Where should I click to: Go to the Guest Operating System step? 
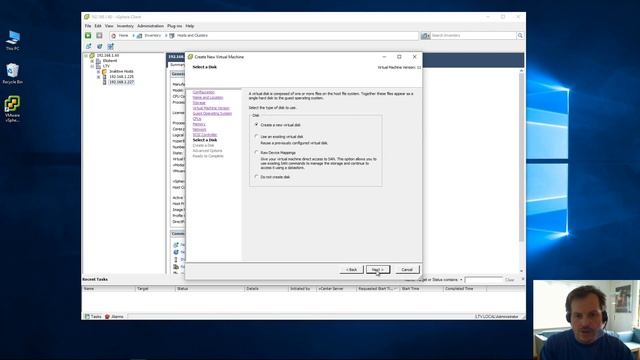pyautogui.click(x=212, y=113)
